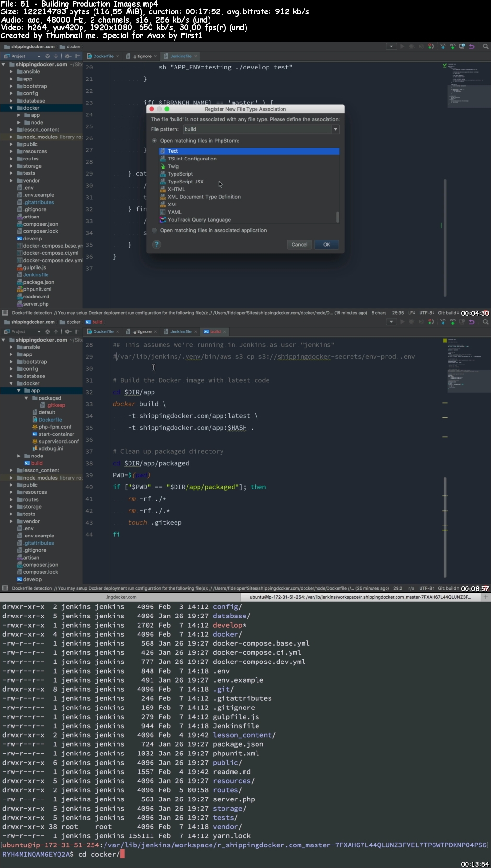Expand vendor folder arrow in middle frame tree

[11, 521]
